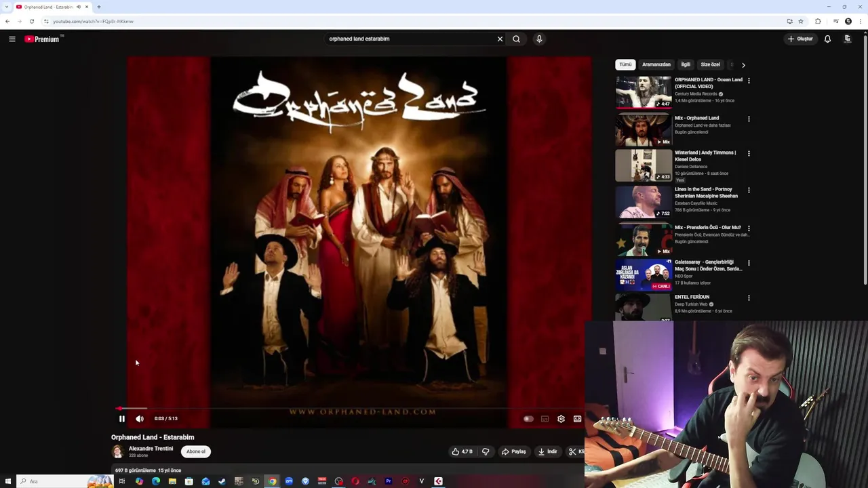Open Adobe Premiere Pro from taskbar
868x488 pixels.
point(389,481)
